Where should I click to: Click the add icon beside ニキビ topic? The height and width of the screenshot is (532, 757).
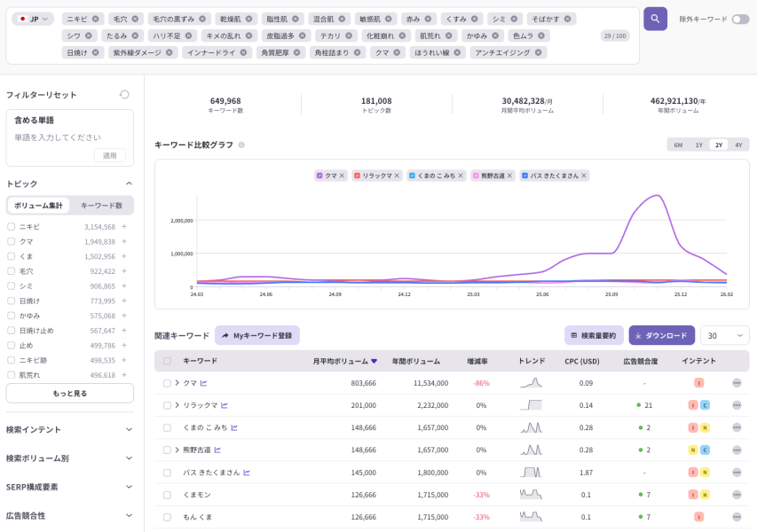(124, 227)
